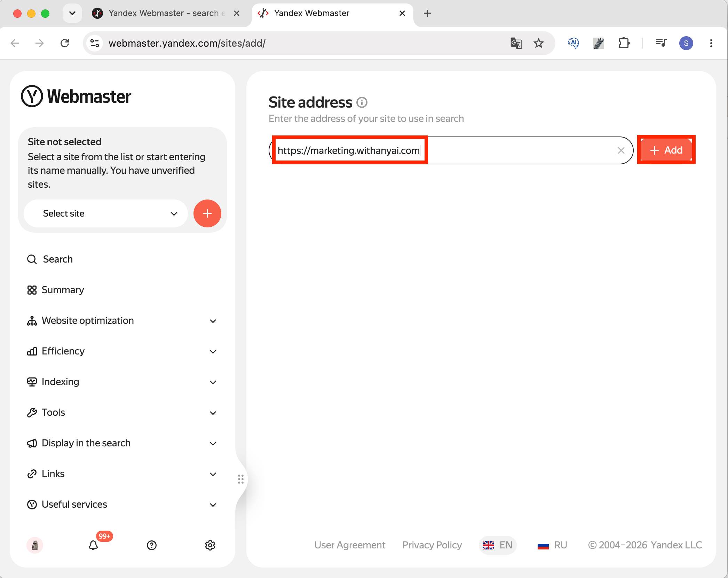Open the Chrome three-dot menu
The image size is (728, 578).
(x=711, y=43)
